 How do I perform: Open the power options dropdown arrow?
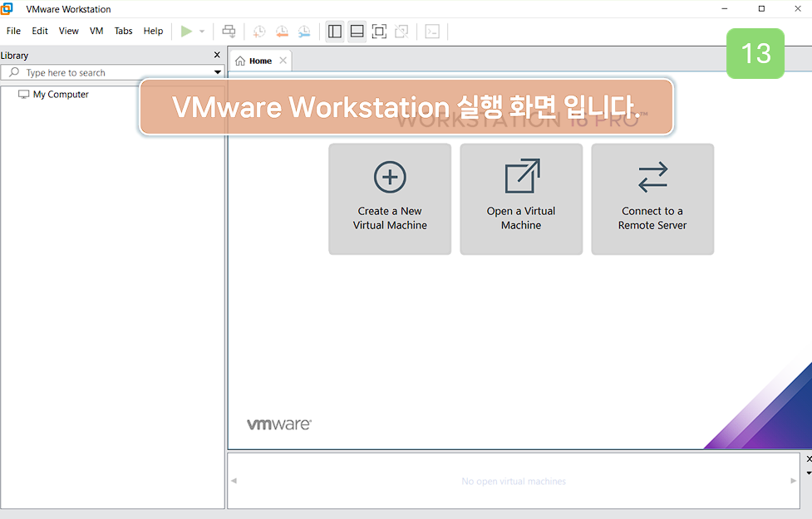[x=201, y=31]
